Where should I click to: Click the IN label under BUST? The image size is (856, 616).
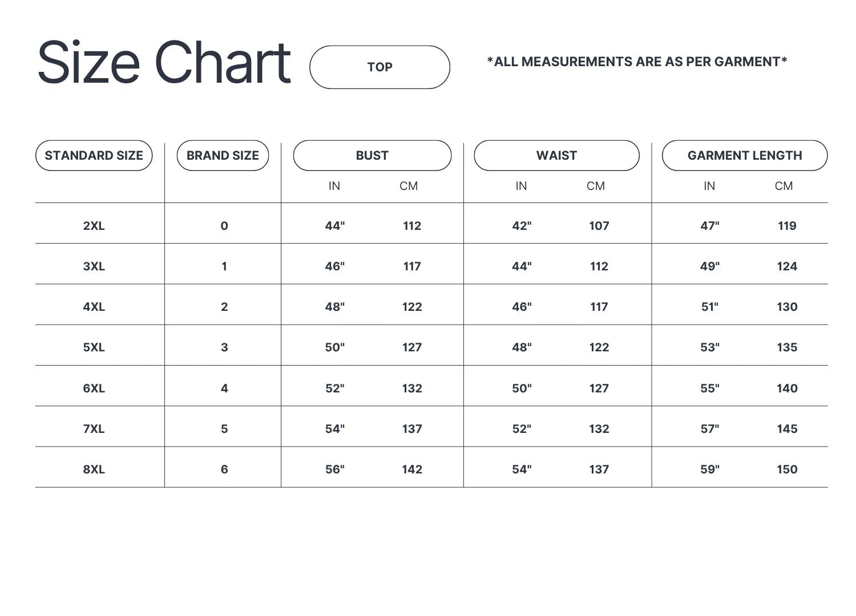334,186
